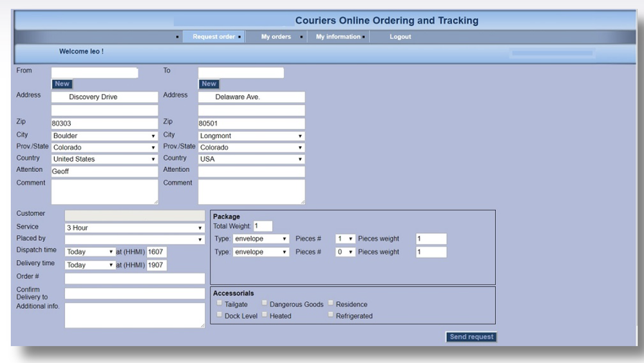Click second To address line field
This screenshot has width=644, height=363.
(x=251, y=110)
